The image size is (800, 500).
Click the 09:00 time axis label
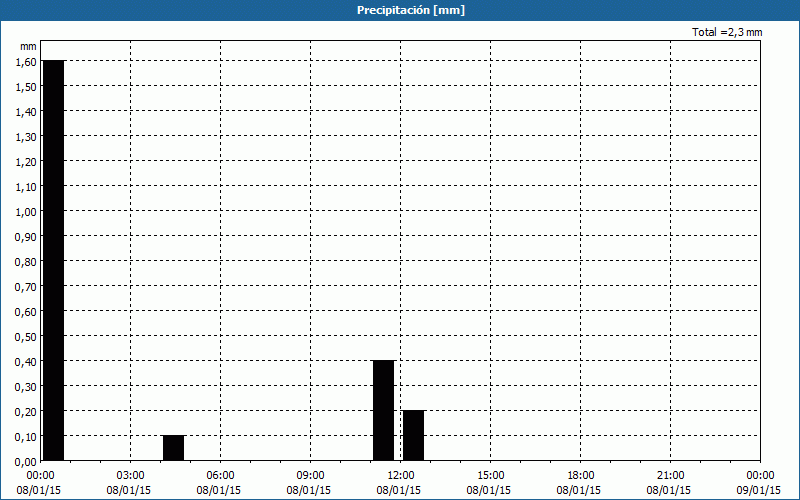coord(310,475)
